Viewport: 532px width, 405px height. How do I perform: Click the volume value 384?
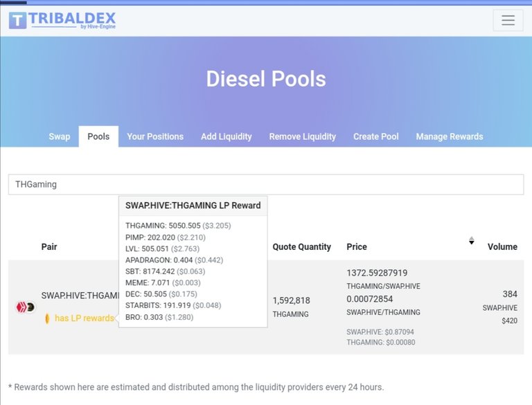pos(510,294)
